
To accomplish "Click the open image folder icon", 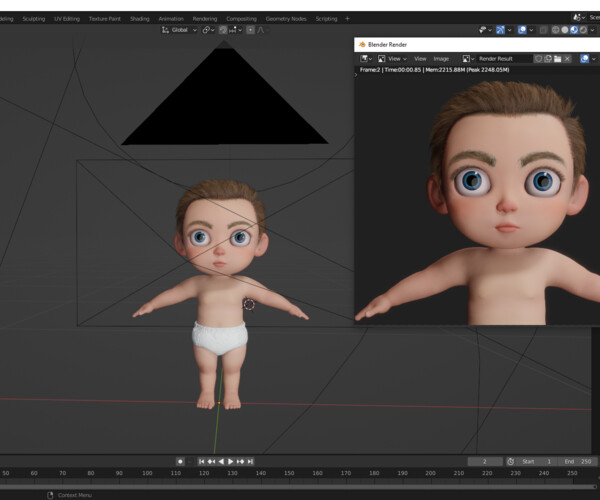I will tap(558, 59).
